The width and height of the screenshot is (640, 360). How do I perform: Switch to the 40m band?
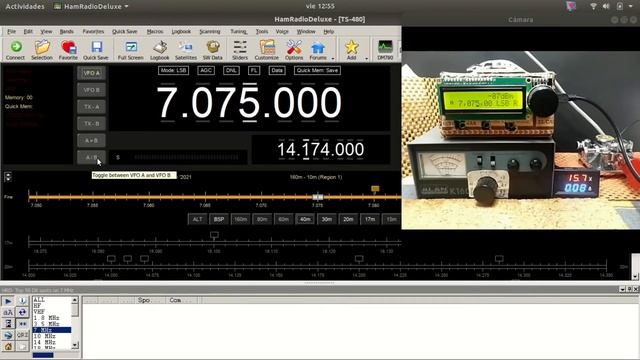pyautogui.click(x=305, y=219)
